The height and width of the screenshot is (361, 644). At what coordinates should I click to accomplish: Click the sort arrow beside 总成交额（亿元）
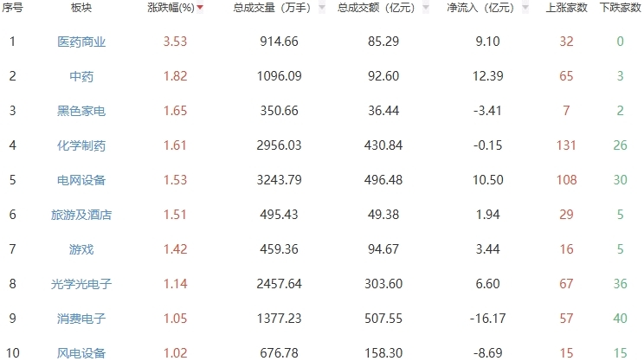[426, 8]
